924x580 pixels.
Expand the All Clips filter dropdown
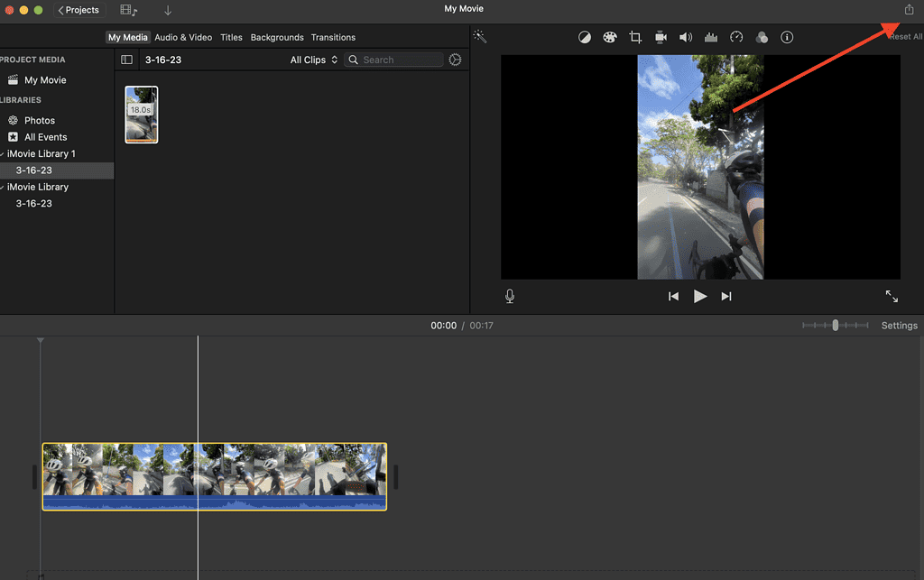click(313, 60)
